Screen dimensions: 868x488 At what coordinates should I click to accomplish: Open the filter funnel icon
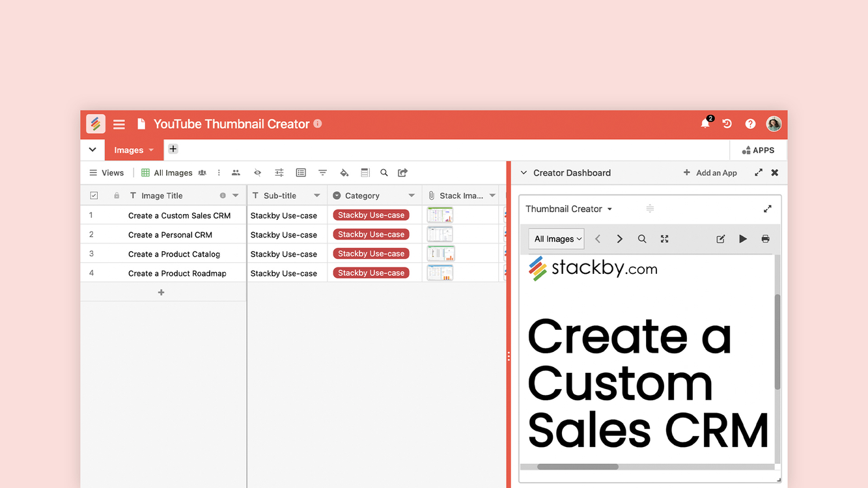[x=322, y=173]
